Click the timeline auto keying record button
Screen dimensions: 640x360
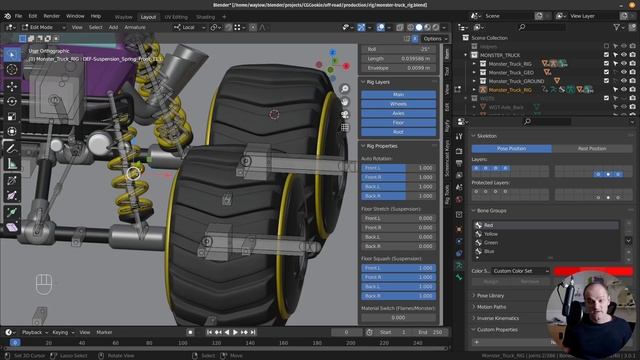pos(190,332)
